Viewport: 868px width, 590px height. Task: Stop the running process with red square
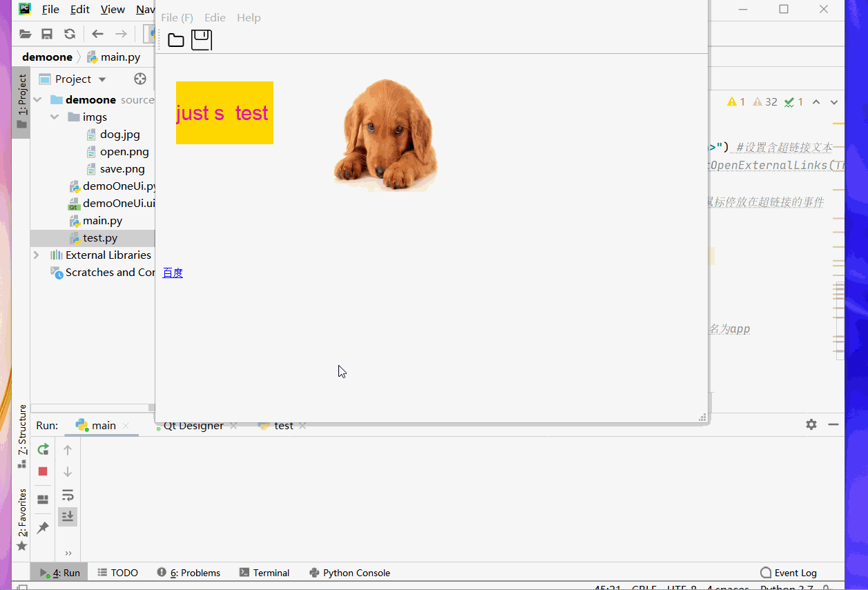pos(43,471)
